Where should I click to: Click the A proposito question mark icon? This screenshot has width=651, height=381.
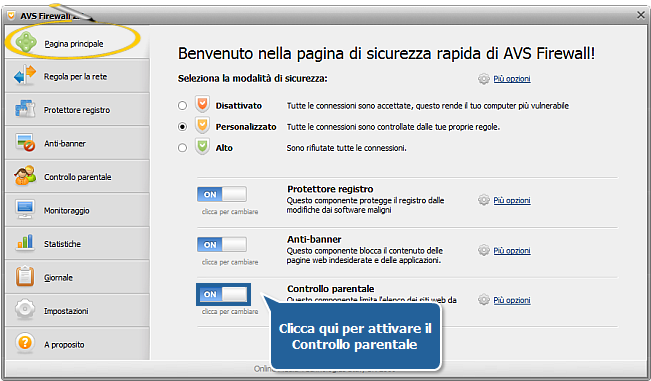click(25, 343)
